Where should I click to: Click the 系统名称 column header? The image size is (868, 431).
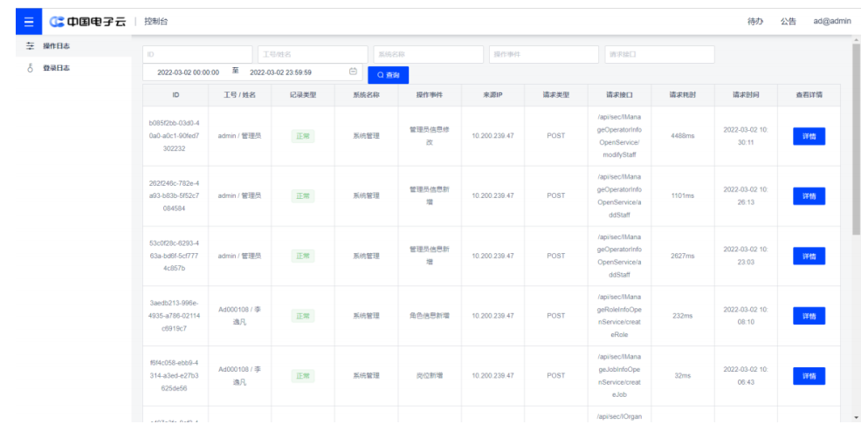click(367, 95)
